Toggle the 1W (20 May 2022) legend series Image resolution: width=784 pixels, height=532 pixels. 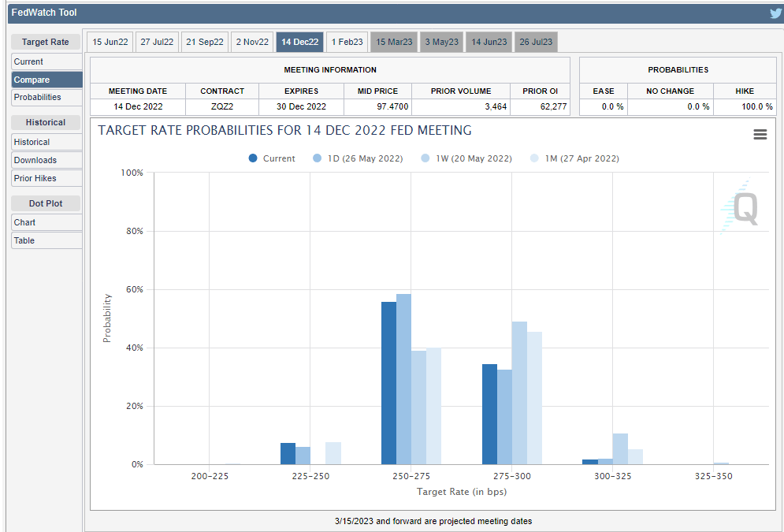pos(466,158)
